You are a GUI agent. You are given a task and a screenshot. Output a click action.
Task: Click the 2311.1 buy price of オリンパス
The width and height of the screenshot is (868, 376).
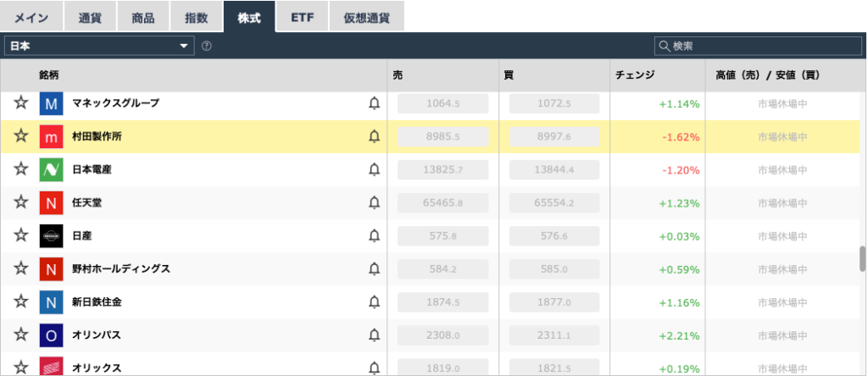[554, 335]
